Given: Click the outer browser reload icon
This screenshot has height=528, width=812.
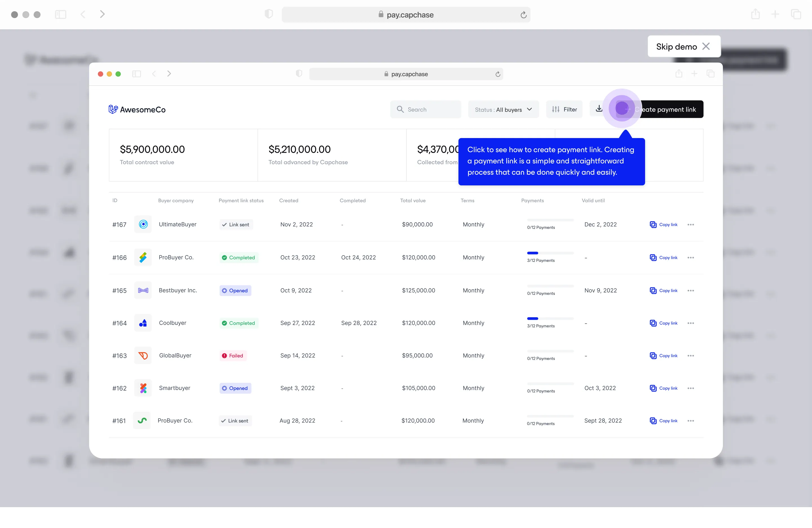Looking at the screenshot, I should (523, 15).
